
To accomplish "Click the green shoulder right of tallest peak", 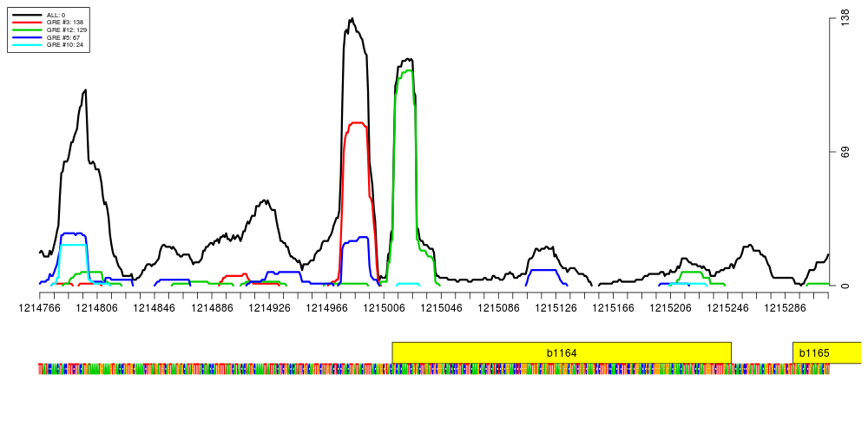I will pyautogui.click(x=424, y=253).
